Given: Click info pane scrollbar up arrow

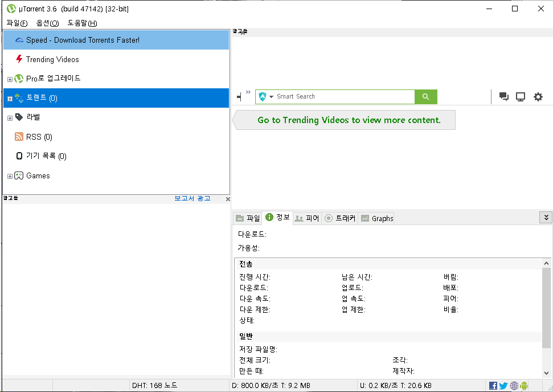Looking at the screenshot, I should (x=546, y=263).
